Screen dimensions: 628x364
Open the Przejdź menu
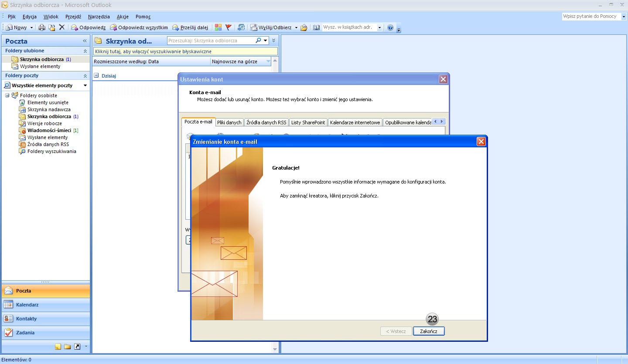click(73, 17)
